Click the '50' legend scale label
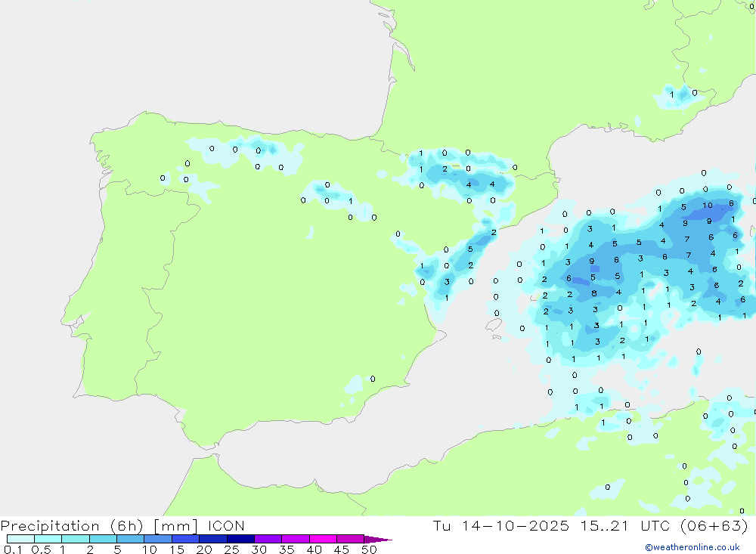This screenshot has height=554, width=756. 369,549
